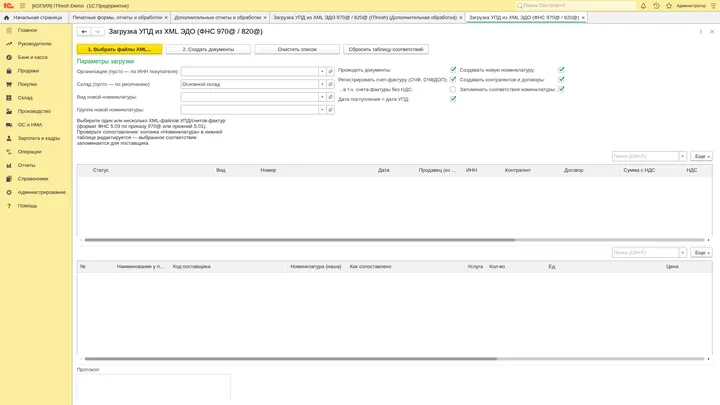The width and height of the screenshot is (720, 405).
Task: Go forward with the right arrow button
Action: [97, 32]
